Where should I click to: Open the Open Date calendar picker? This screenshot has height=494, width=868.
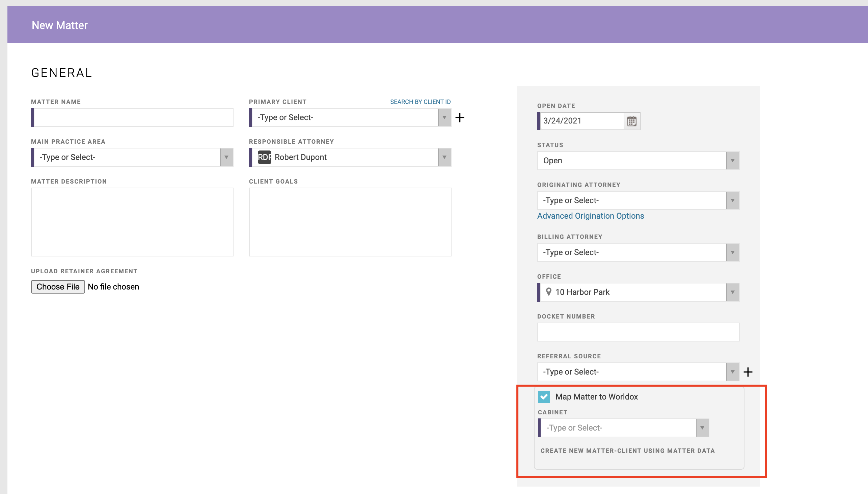tap(631, 121)
